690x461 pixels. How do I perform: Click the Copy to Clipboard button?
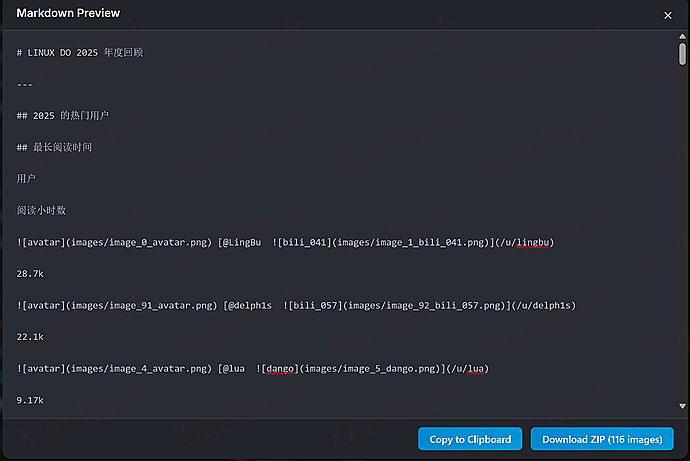pyautogui.click(x=470, y=439)
